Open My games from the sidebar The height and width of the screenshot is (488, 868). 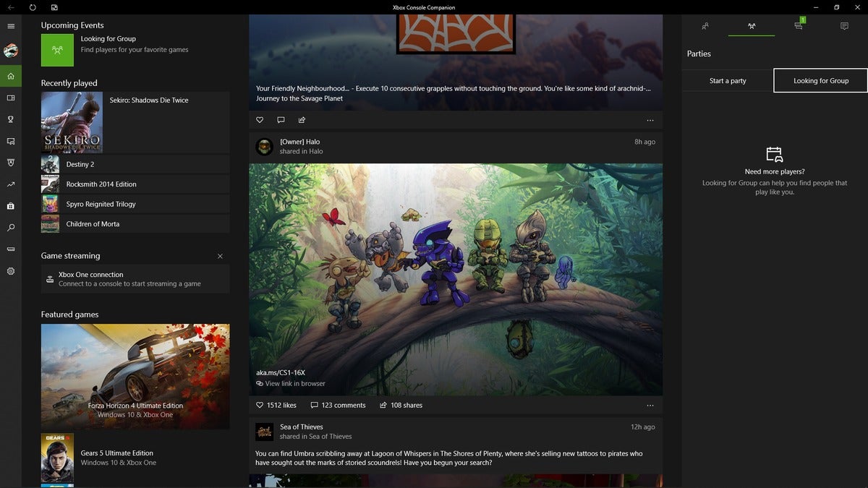pyautogui.click(x=11, y=98)
